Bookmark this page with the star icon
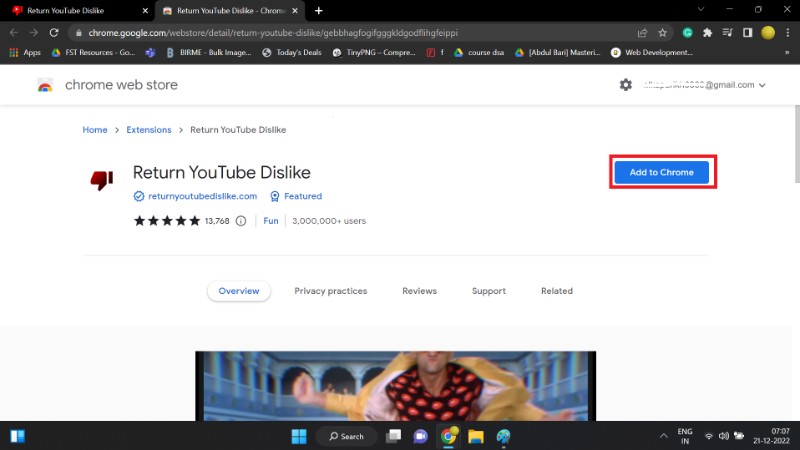 tap(662, 32)
